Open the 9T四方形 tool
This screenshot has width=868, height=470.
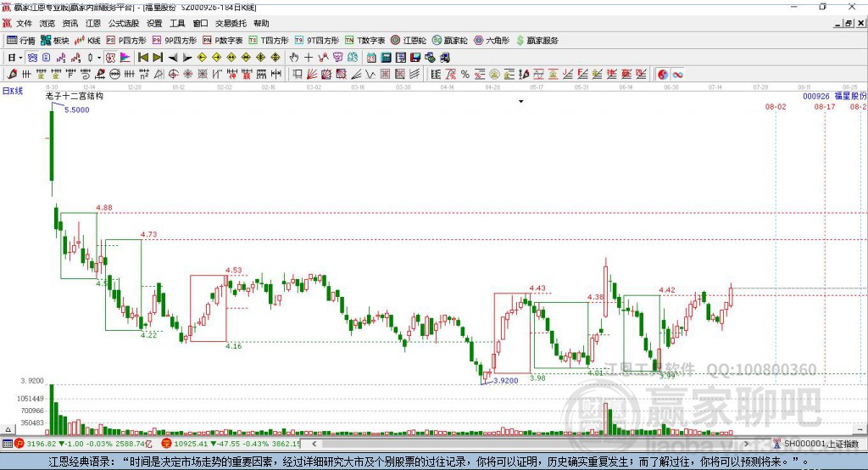[317, 41]
